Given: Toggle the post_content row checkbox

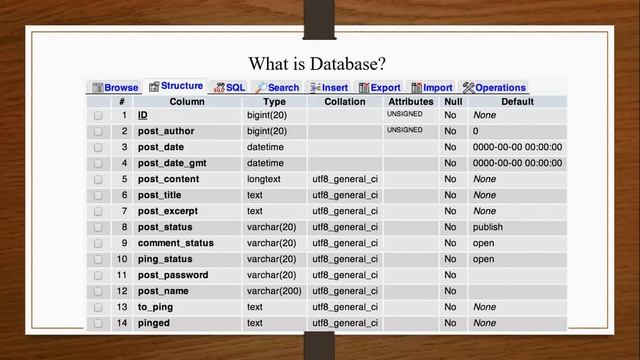Looking at the screenshot, I should pyautogui.click(x=98, y=179).
